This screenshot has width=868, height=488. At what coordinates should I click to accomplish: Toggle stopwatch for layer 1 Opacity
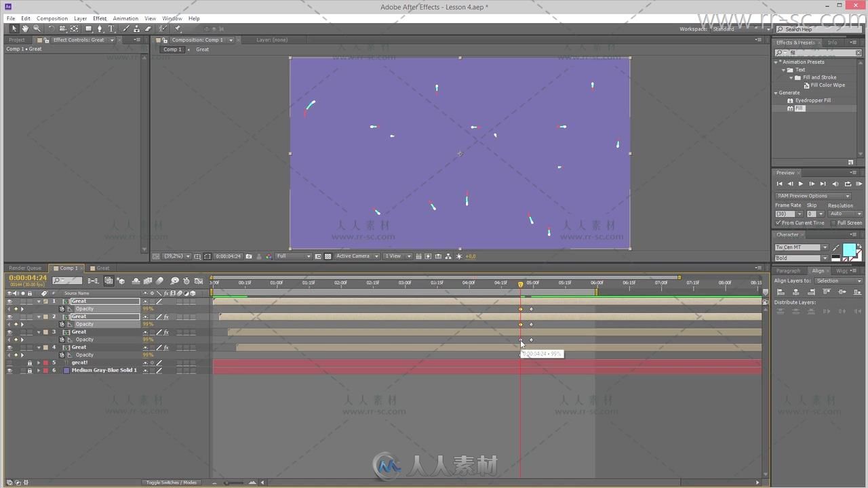62,309
